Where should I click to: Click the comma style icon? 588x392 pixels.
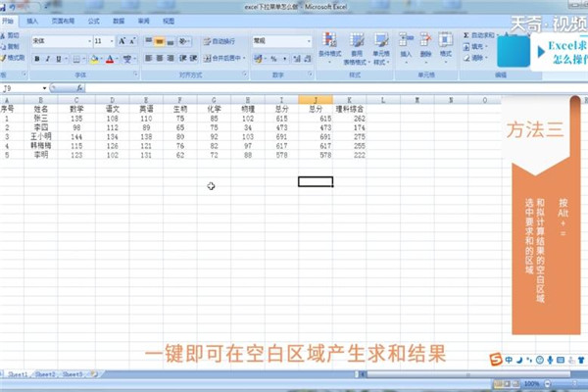point(284,59)
